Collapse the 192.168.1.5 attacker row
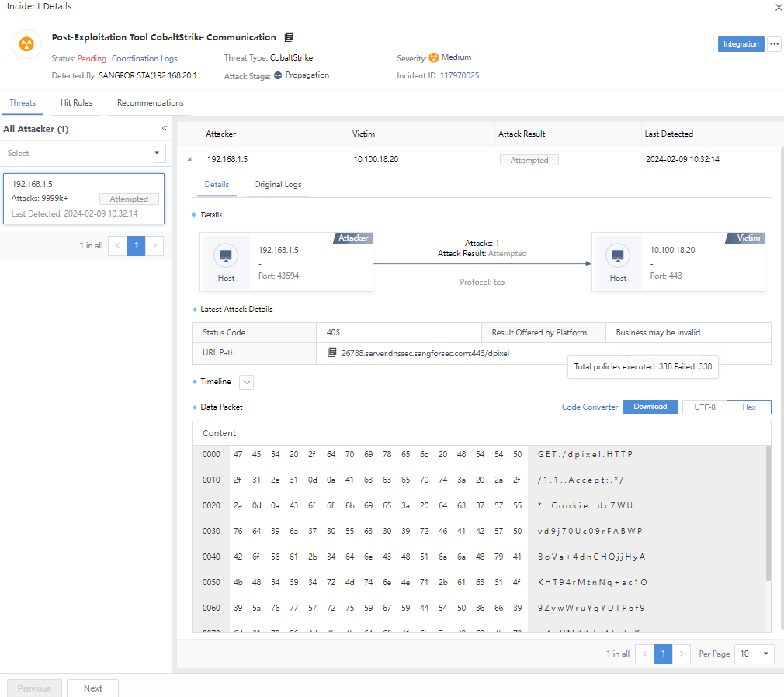Viewport: 784px width, 697px height. click(189, 160)
